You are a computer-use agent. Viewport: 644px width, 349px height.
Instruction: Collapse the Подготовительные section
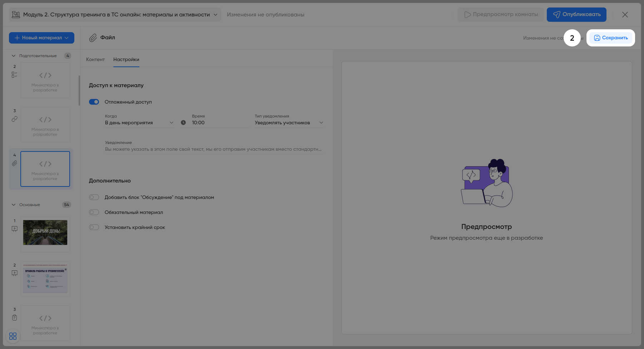coord(14,56)
